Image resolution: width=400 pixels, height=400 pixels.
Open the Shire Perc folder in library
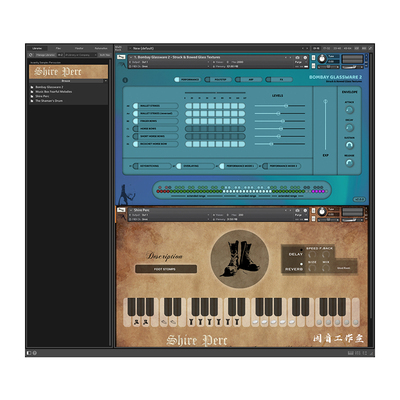tap(42, 96)
